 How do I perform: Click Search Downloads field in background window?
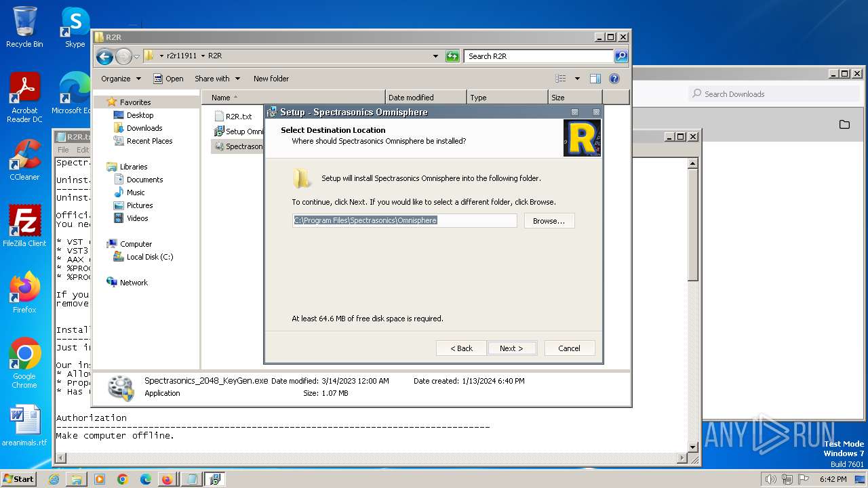pyautogui.click(x=775, y=94)
